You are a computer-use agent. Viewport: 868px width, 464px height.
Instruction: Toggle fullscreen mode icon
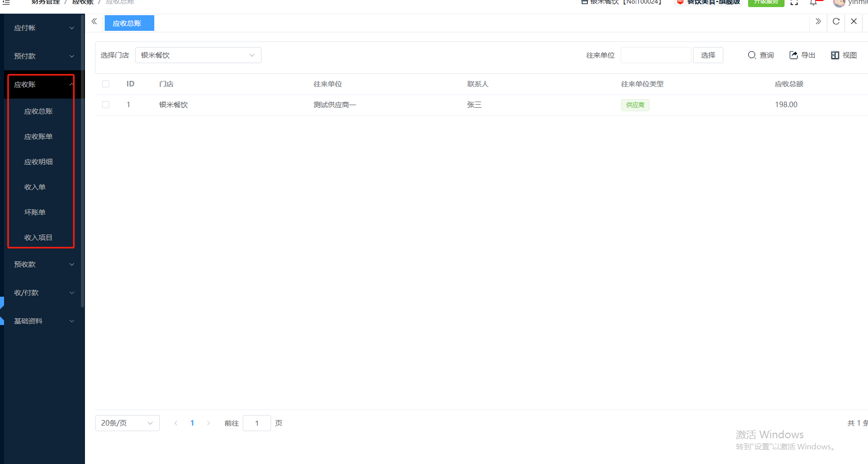click(794, 3)
